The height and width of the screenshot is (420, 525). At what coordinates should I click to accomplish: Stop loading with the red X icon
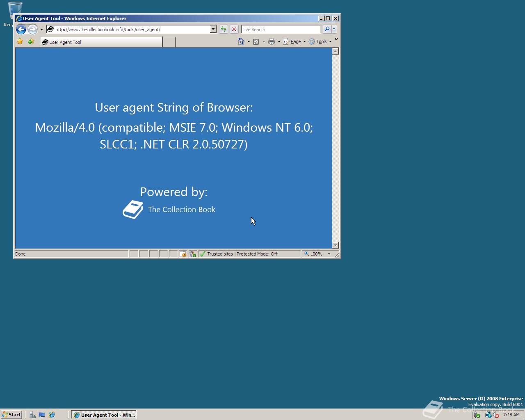click(x=234, y=29)
